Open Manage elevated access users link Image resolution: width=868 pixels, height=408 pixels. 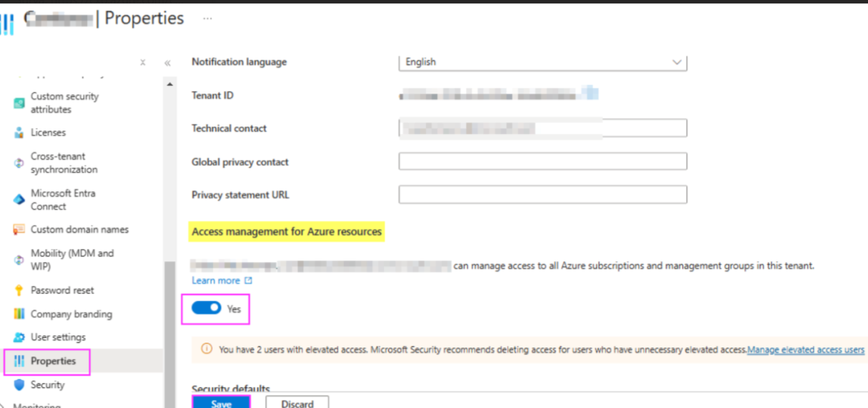(x=806, y=350)
